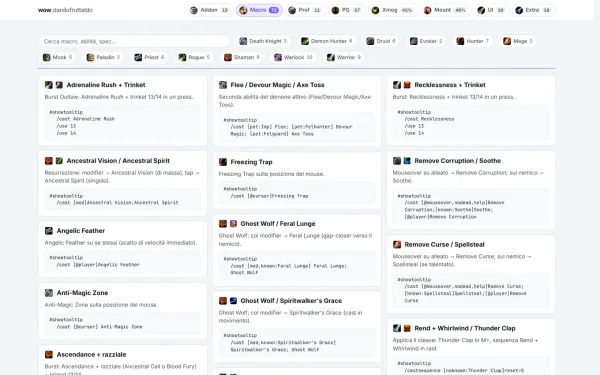The height and width of the screenshot is (375, 600).
Task: Select the Macro tab
Action: coord(259,10)
